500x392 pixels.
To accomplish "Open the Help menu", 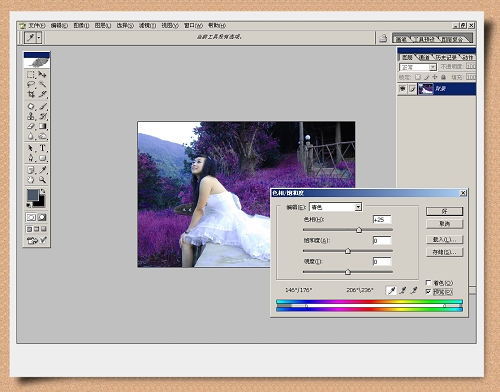I will click(217, 26).
